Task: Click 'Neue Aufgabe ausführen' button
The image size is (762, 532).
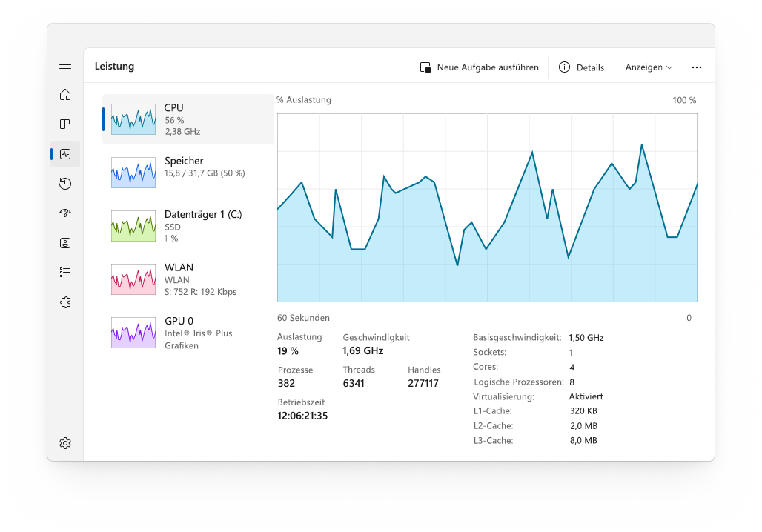Action: point(479,67)
